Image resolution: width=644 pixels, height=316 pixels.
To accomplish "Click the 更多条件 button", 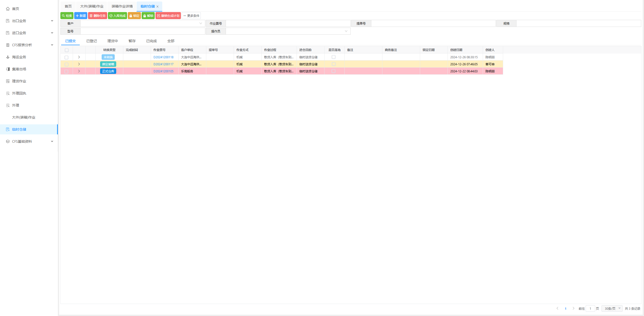I will [x=191, y=16].
